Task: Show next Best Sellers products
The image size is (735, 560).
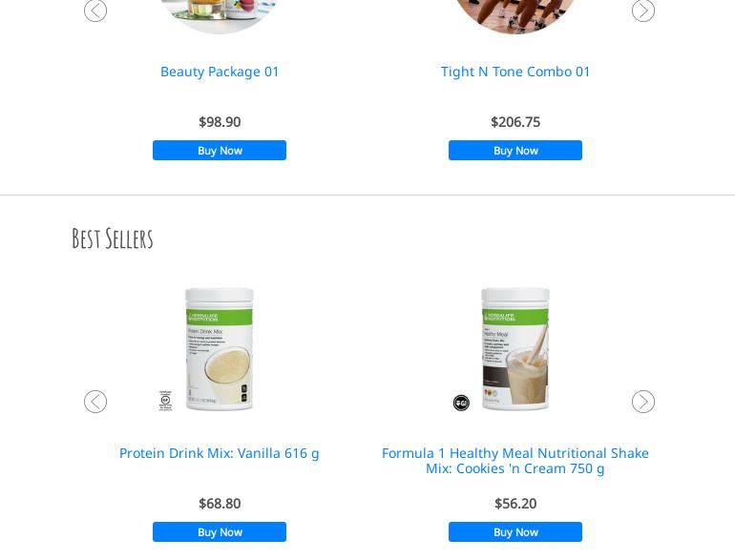Action: click(x=642, y=402)
